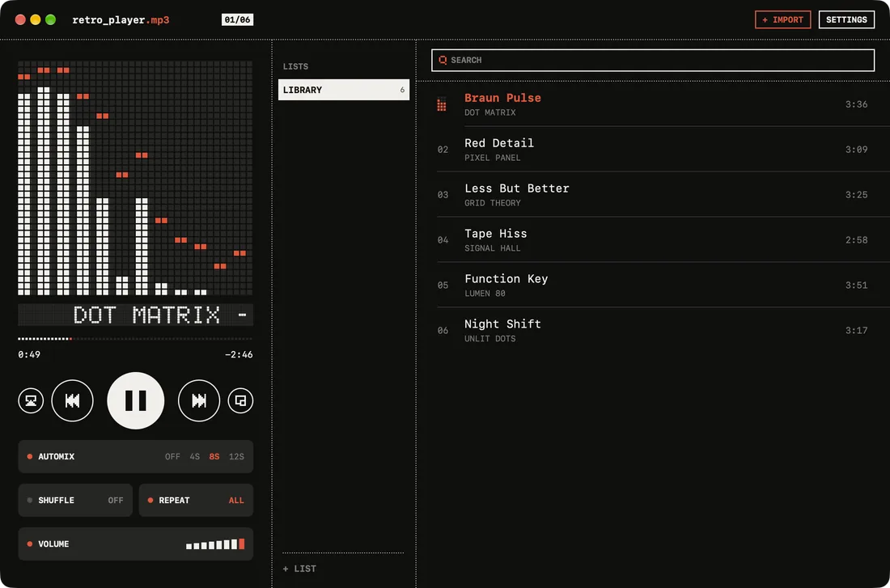The width and height of the screenshot is (890, 588).
Task: Click the spectrum visualizer display
Action: click(x=135, y=178)
